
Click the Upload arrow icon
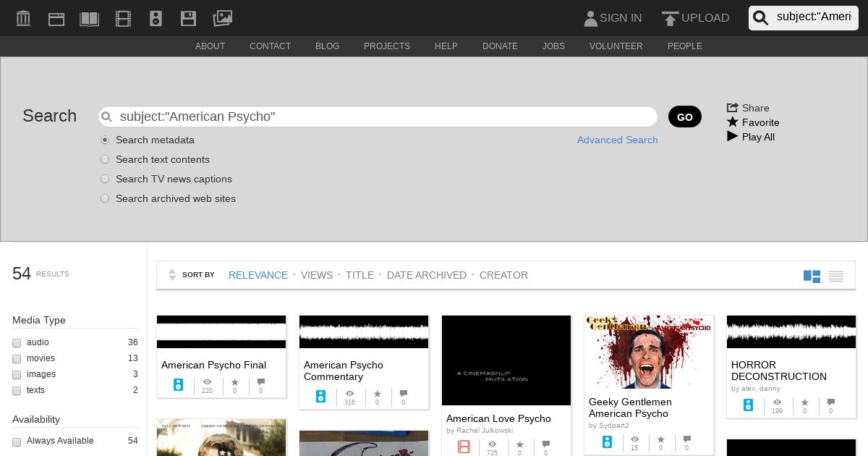point(670,18)
